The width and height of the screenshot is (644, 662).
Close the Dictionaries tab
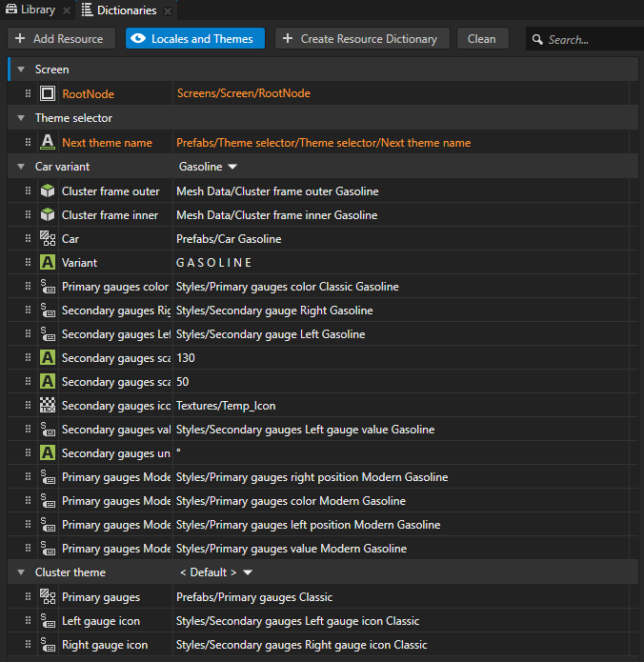click(168, 11)
